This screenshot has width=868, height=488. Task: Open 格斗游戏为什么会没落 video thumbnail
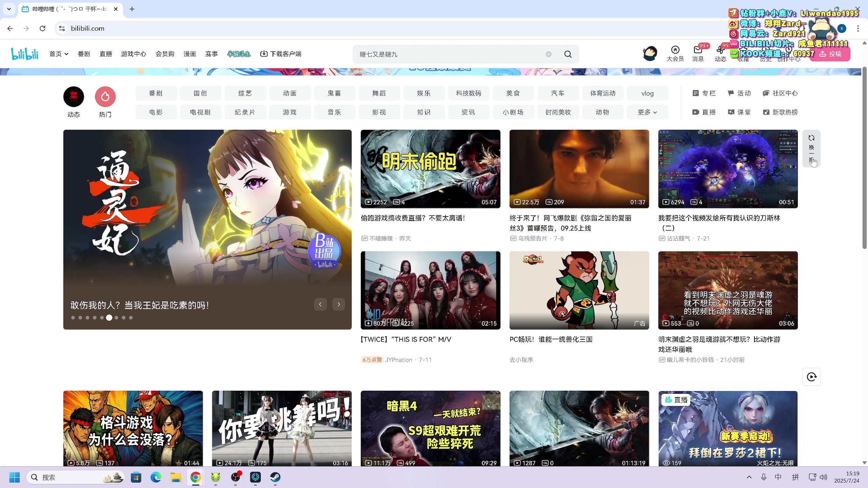(x=133, y=429)
